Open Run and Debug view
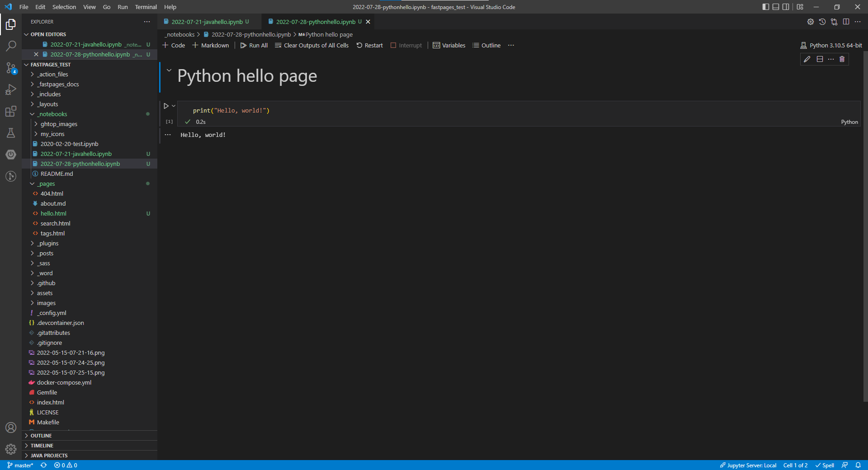868x470 pixels. [x=11, y=89]
